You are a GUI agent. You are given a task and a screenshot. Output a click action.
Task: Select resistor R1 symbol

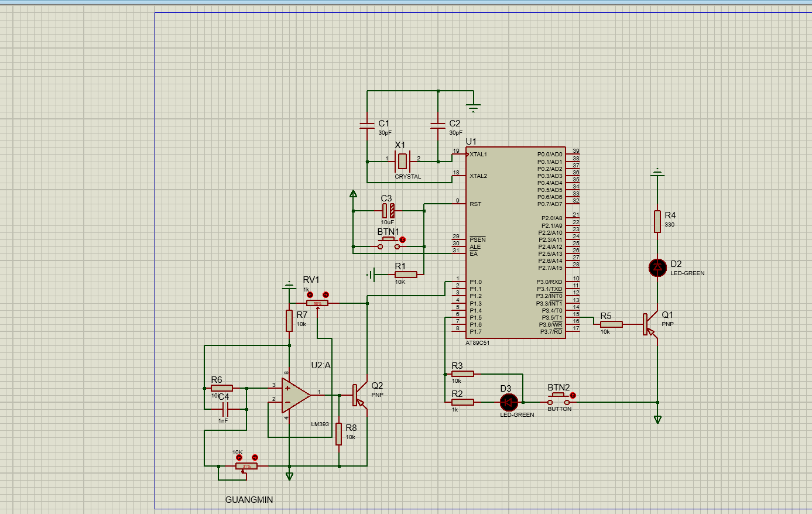tap(405, 275)
